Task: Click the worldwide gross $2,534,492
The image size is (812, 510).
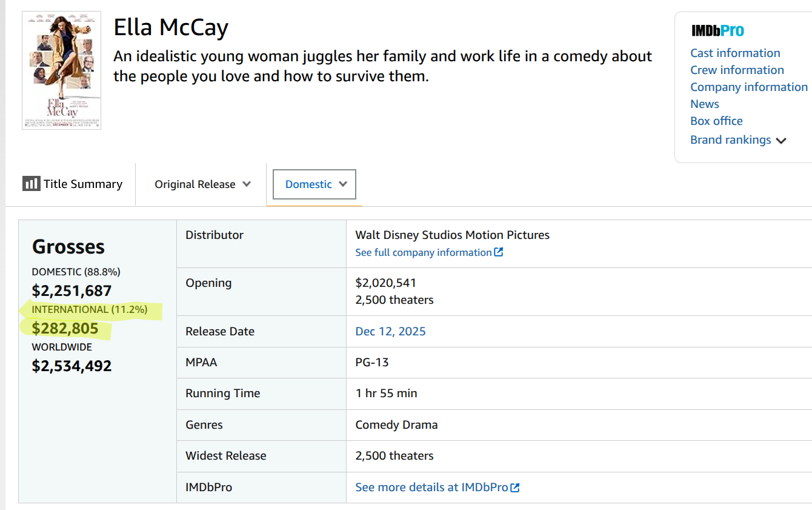Action: click(72, 366)
